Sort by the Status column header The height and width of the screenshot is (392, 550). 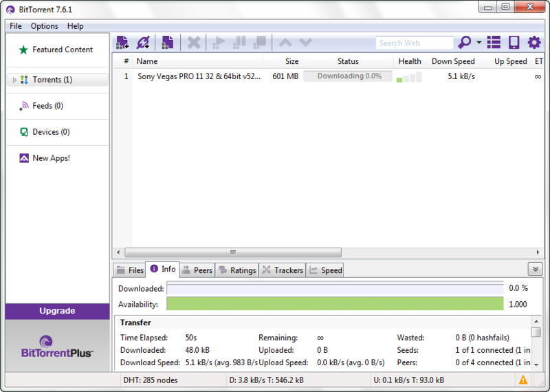point(348,61)
